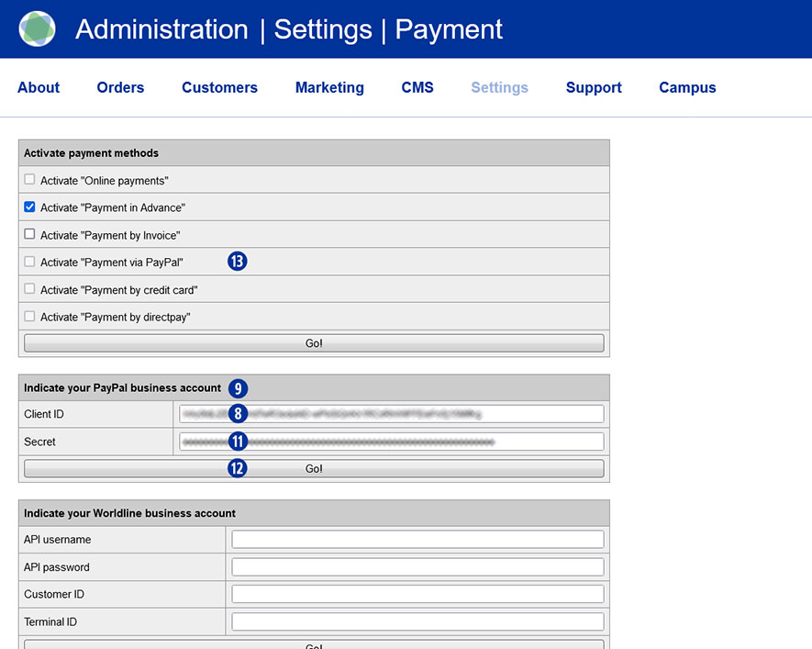Navigate to the Campus menu item
Viewport: 812px width, 649px height.
(x=687, y=88)
